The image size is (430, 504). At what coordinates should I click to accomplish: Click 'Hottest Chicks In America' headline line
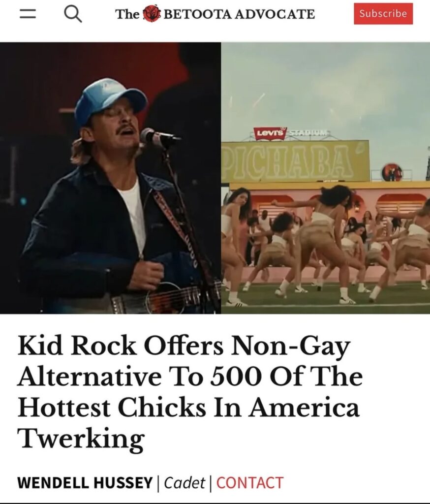pyautogui.click(x=188, y=407)
